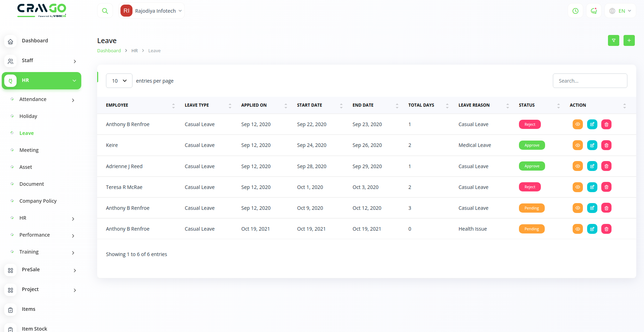Open the EN language dropdown
The width and height of the screenshot is (644, 332).
[620, 11]
